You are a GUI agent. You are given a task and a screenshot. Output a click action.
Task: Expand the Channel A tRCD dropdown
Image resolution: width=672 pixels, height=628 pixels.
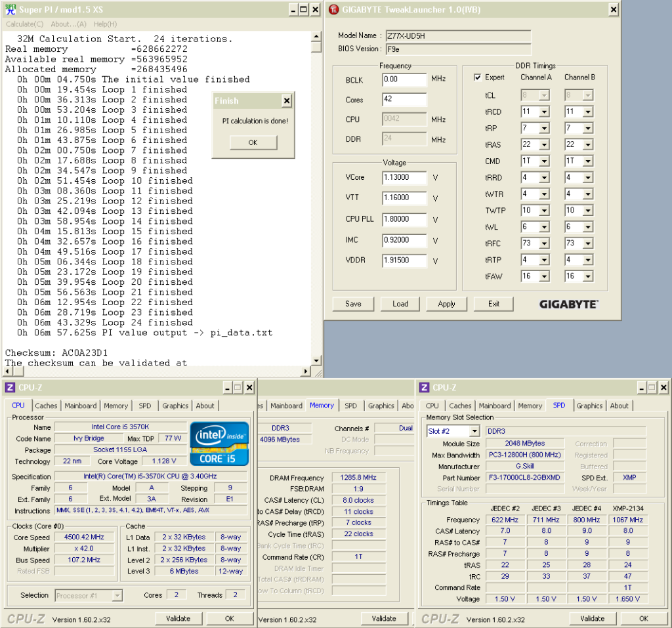(x=545, y=112)
